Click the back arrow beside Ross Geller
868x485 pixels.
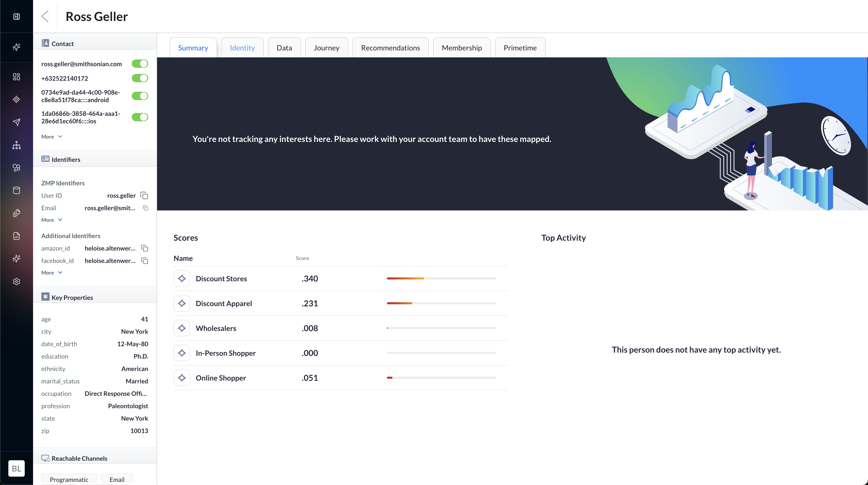click(x=45, y=16)
